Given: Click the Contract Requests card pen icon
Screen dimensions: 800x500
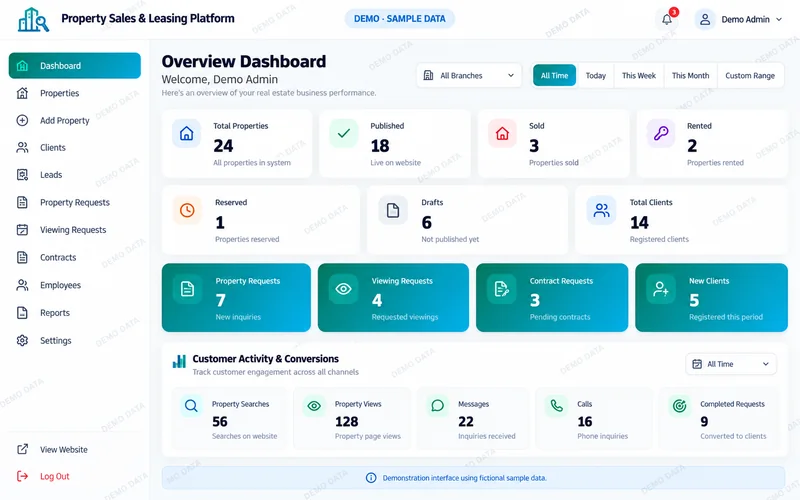Looking at the screenshot, I should click(x=502, y=289).
